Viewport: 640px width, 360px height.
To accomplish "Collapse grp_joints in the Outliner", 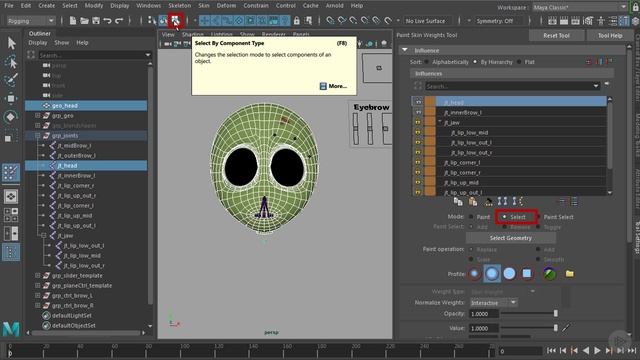I will (38, 136).
